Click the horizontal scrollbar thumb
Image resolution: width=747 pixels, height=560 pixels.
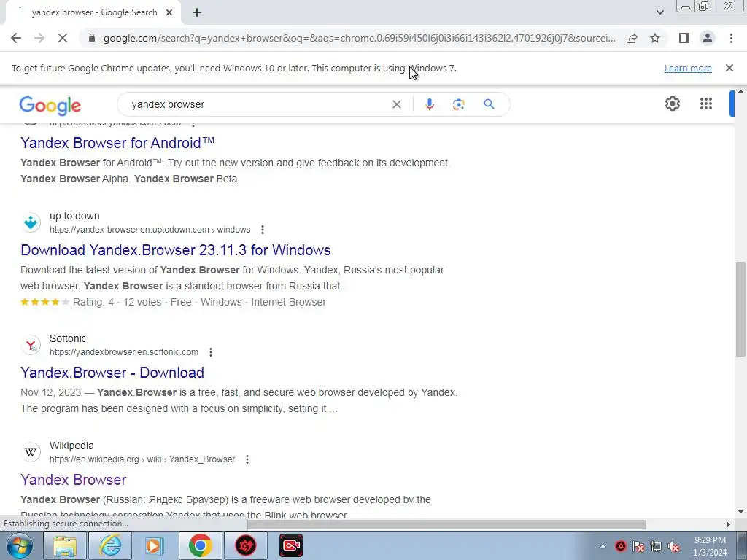click(x=446, y=524)
